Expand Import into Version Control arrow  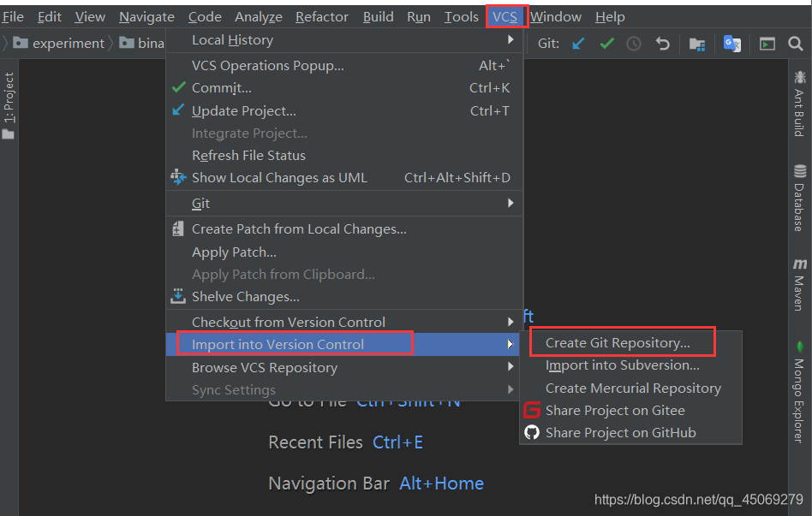(x=510, y=344)
